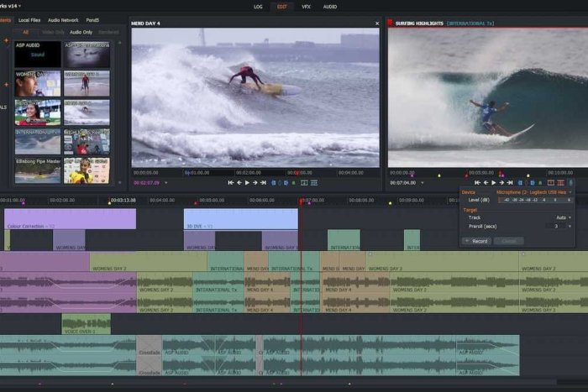Enable the Video Only filter
The image size is (588, 392).
pos(54,32)
